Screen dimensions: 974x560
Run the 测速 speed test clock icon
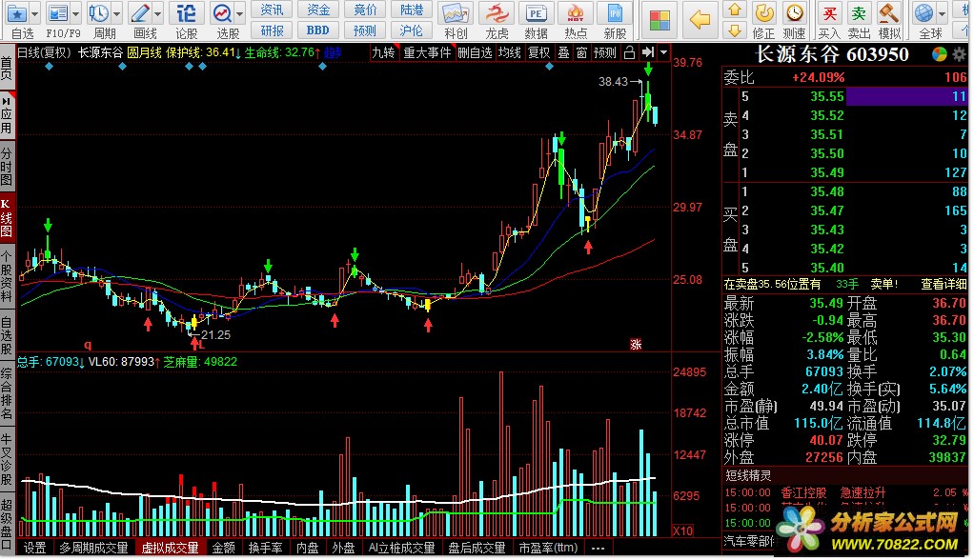[x=795, y=13]
